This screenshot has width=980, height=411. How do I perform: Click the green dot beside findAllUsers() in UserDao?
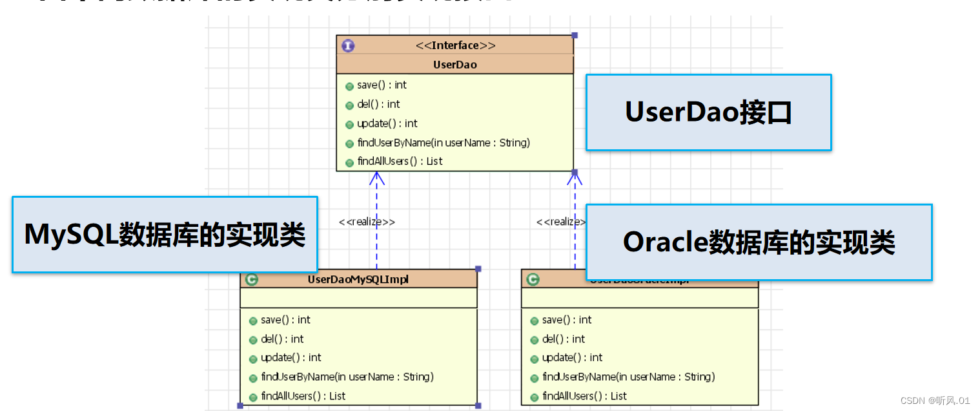(349, 161)
